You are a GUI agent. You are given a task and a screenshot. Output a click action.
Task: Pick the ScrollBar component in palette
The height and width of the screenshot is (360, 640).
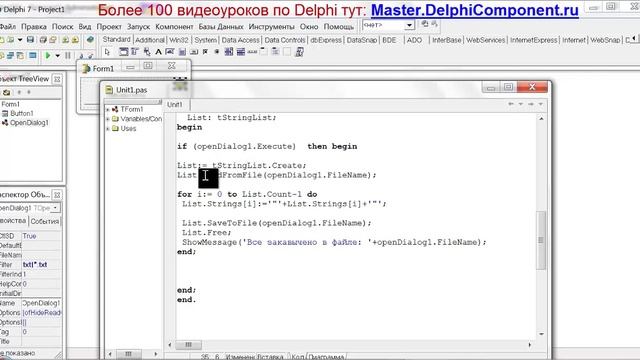click(252, 52)
